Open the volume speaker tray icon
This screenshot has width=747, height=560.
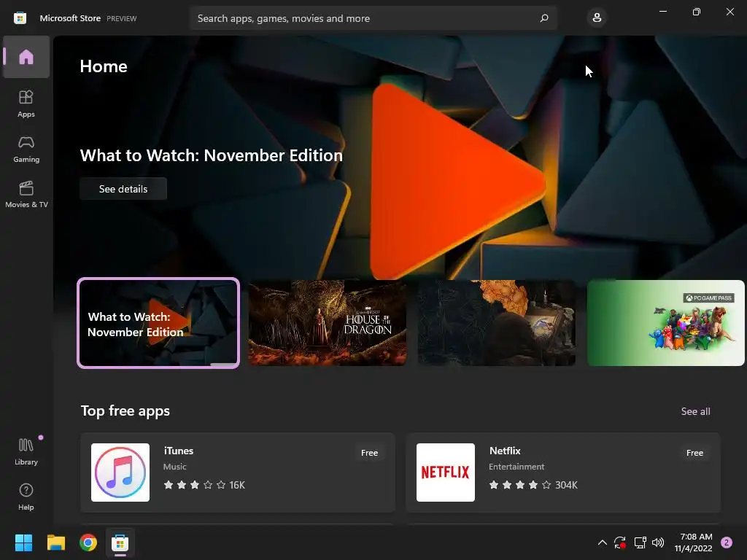point(658,542)
